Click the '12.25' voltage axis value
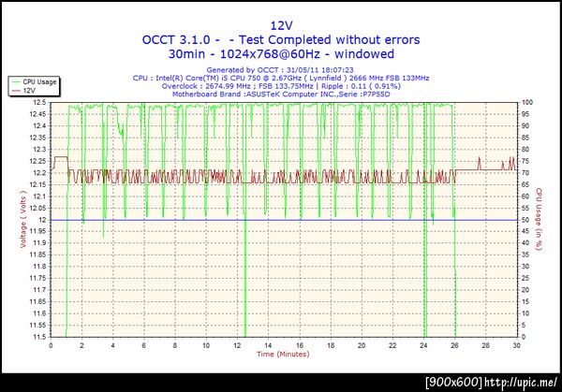 37,161
